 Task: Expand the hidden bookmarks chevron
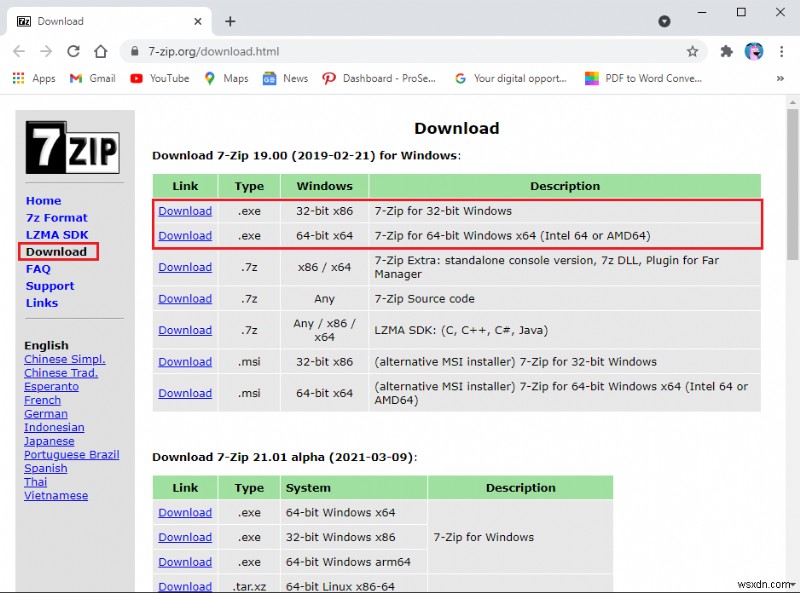(x=781, y=78)
